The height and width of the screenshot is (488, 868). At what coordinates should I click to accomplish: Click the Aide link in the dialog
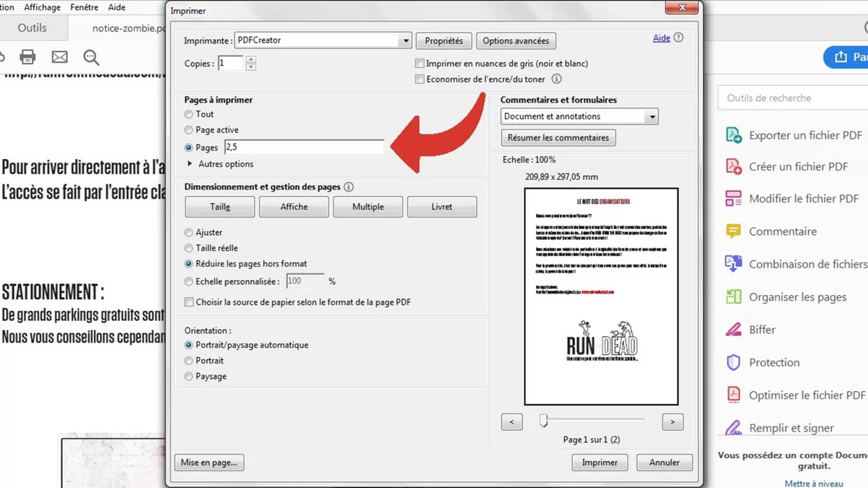(x=661, y=38)
